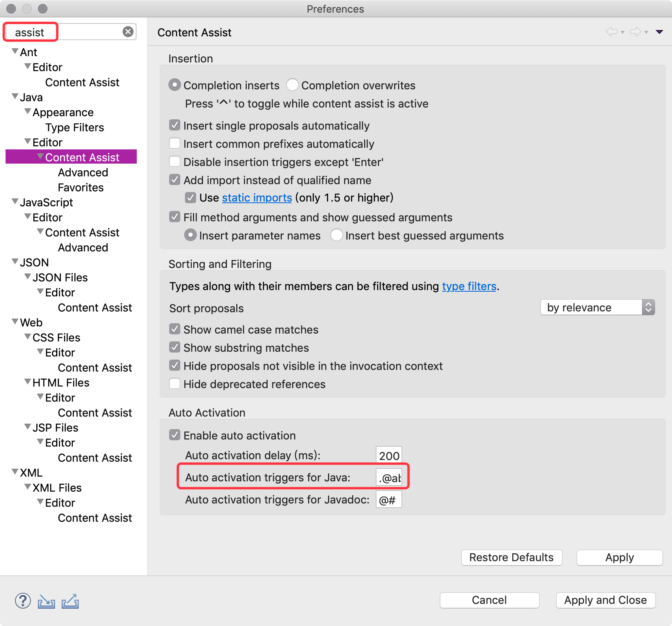This screenshot has width=672, height=626.
Task: Select Completion overwrites radio button
Action: tap(293, 85)
